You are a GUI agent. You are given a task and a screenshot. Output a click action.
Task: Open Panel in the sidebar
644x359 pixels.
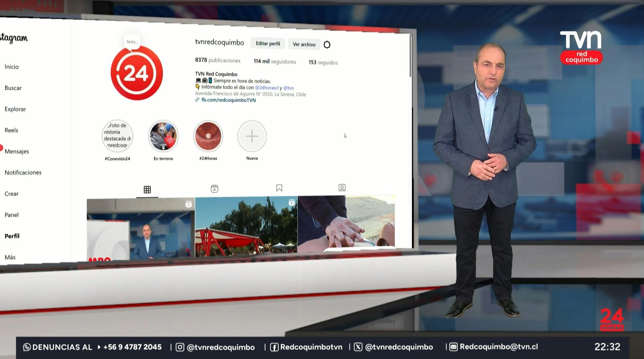12,215
